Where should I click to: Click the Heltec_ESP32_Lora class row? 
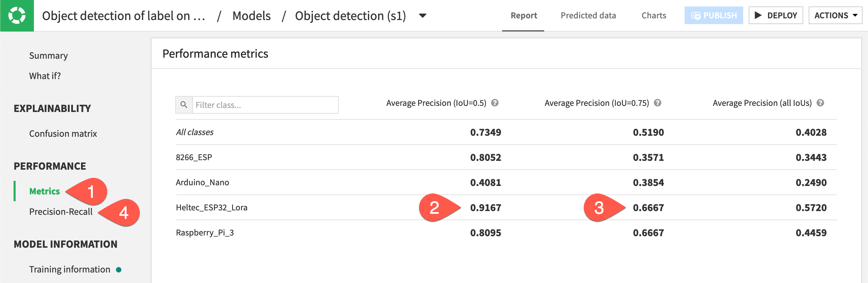coord(506,208)
